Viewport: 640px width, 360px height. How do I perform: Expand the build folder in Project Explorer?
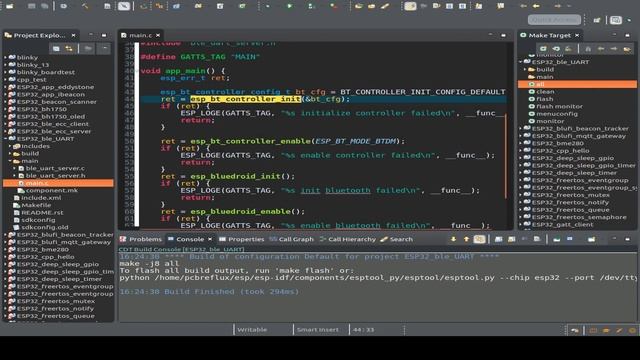(x=10, y=153)
